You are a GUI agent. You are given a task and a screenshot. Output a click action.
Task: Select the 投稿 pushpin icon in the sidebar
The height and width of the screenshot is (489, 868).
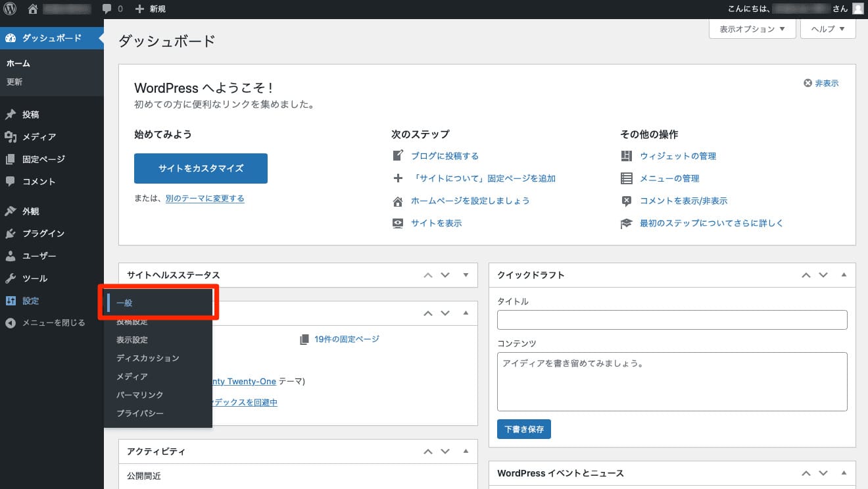[x=12, y=114]
